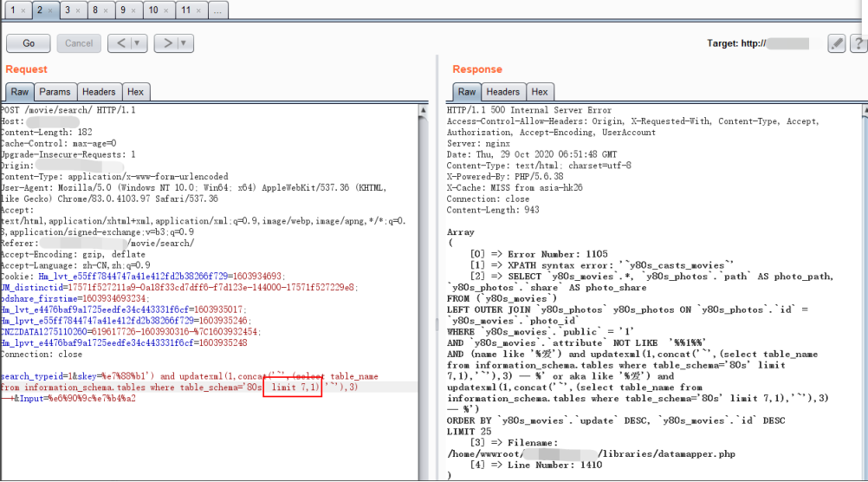Viewport: 868px width, 482px height.
Task: Click the POST /movie/search/ HTTP/1.1 line
Action: click(68, 110)
